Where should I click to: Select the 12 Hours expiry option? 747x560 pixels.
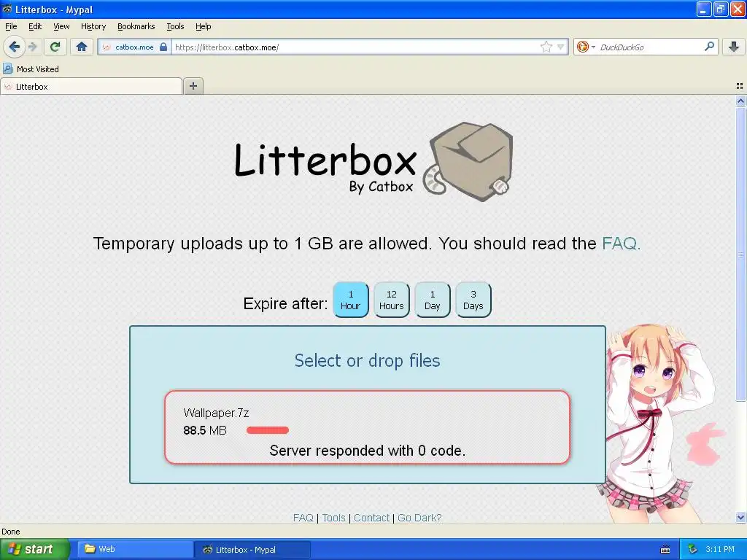pos(392,300)
